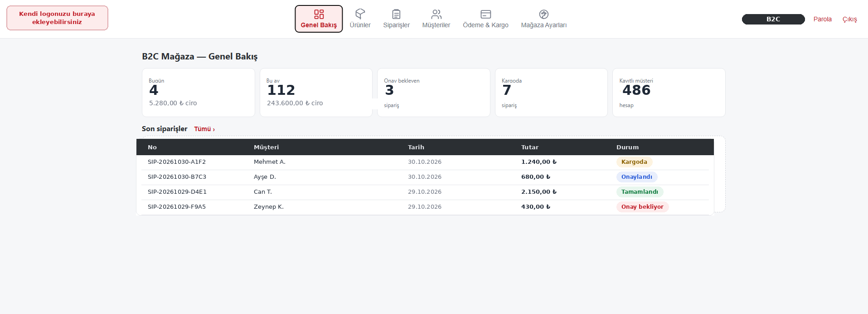Click the Parola link

click(x=822, y=19)
